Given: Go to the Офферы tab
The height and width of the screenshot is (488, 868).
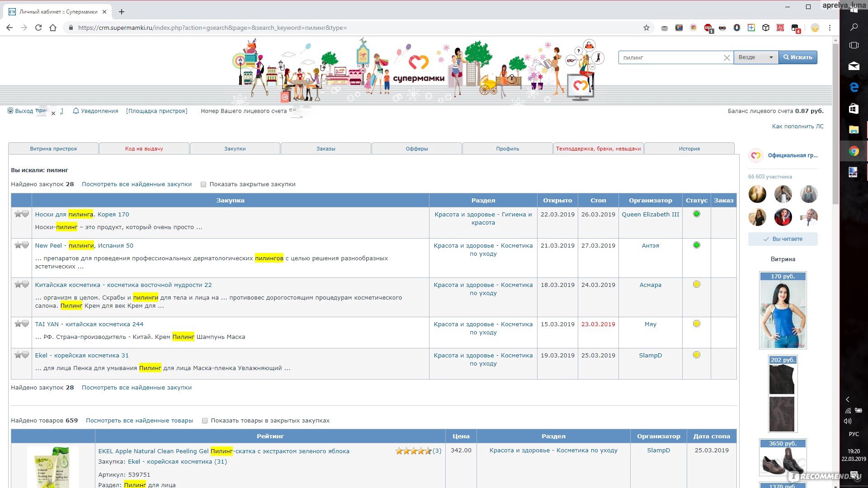Looking at the screenshot, I should (x=417, y=149).
